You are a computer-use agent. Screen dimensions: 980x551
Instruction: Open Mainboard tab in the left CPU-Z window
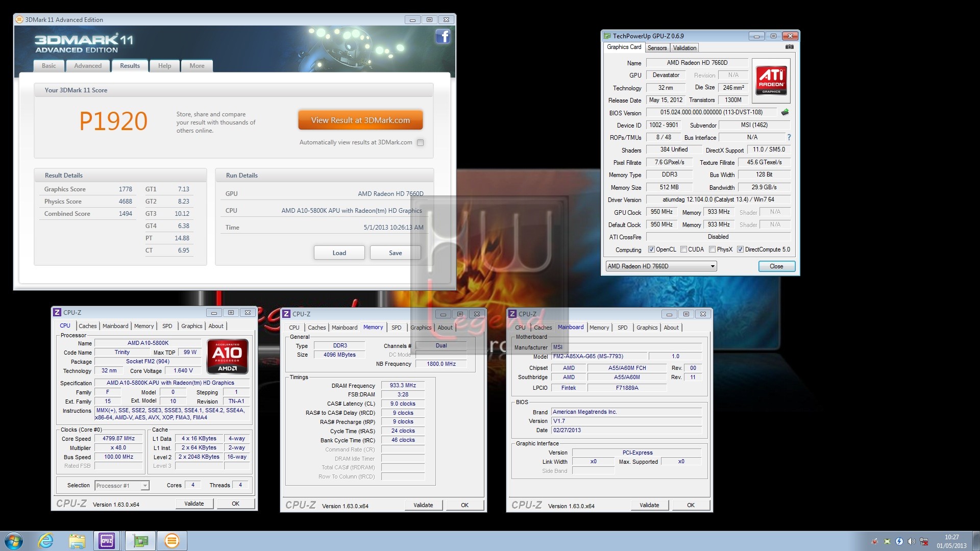tap(115, 326)
